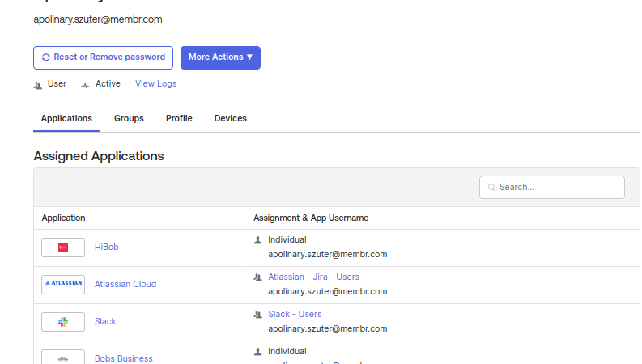Click individual assignment icon in HiBob row
This screenshot has width=642, height=364.
(257, 240)
